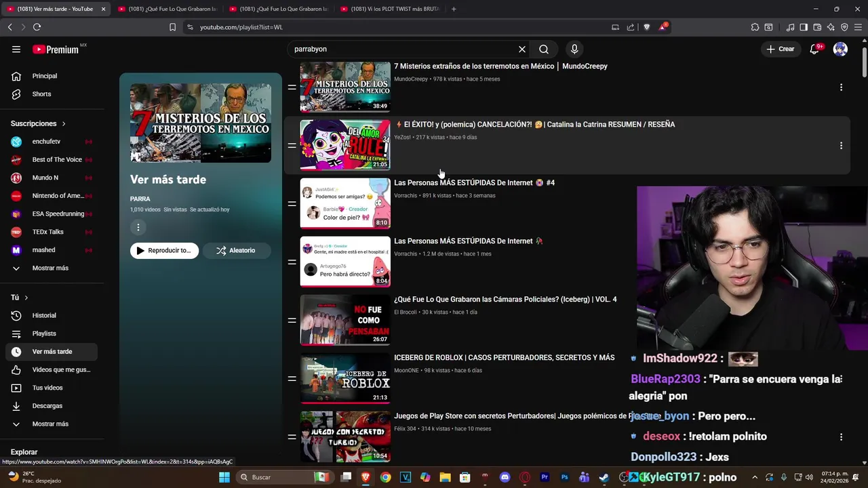This screenshot has width=868, height=488.
Task: Click PARRA channel name in playlist
Action: pyautogui.click(x=140, y=199)
